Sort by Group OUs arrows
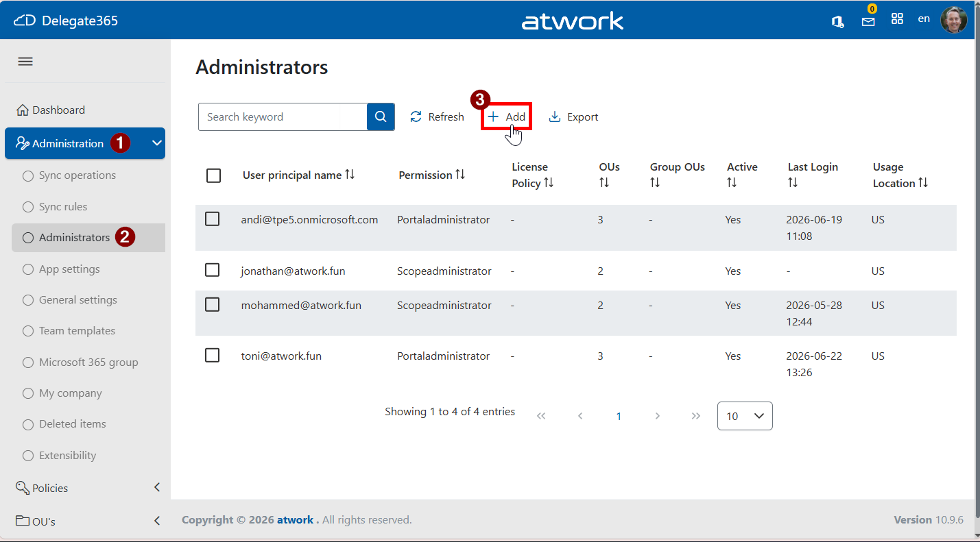980x542 pixels. pos(655,183)
